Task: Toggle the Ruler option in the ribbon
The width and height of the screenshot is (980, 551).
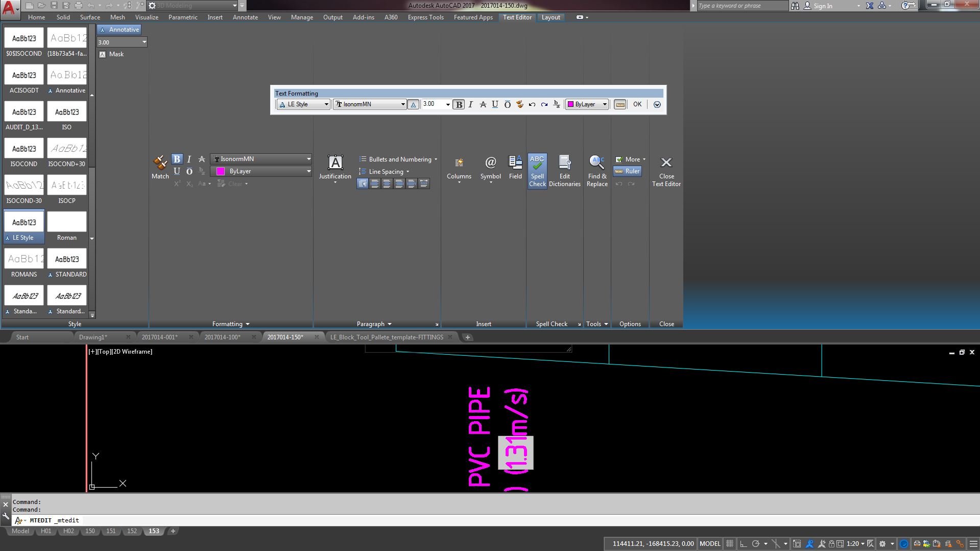Action: pyautogui.click(x=627, y=171)
